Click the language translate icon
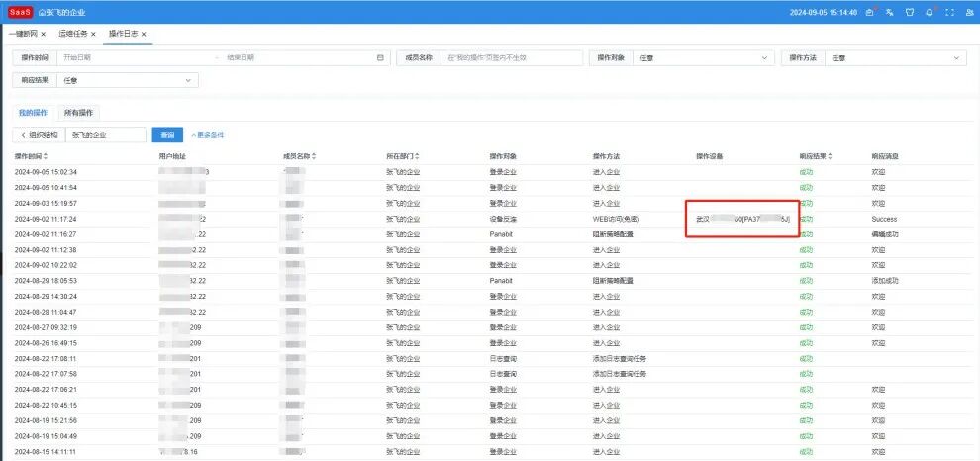Screen dimensions: 980x461 pos(889,13)
